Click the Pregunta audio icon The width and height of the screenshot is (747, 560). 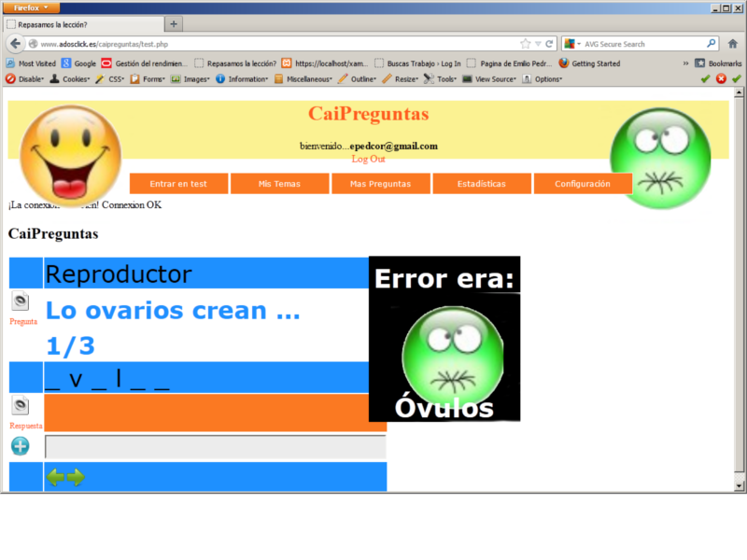[21, 301]
